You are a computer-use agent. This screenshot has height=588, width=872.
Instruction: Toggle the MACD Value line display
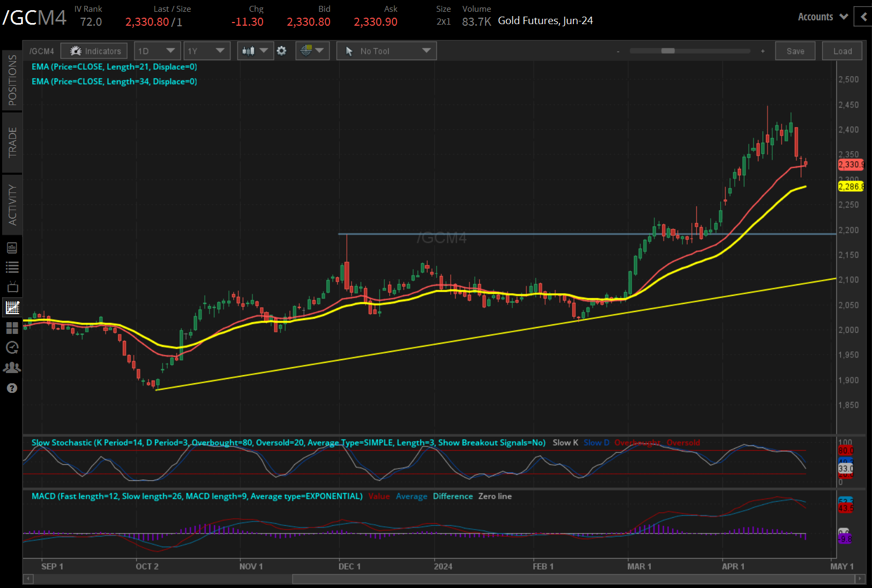379,496
